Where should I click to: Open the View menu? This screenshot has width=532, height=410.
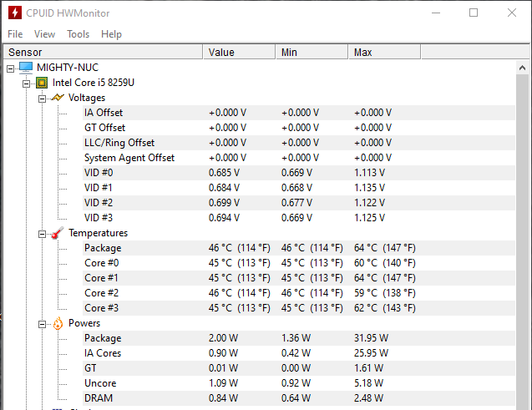[44, 34]
